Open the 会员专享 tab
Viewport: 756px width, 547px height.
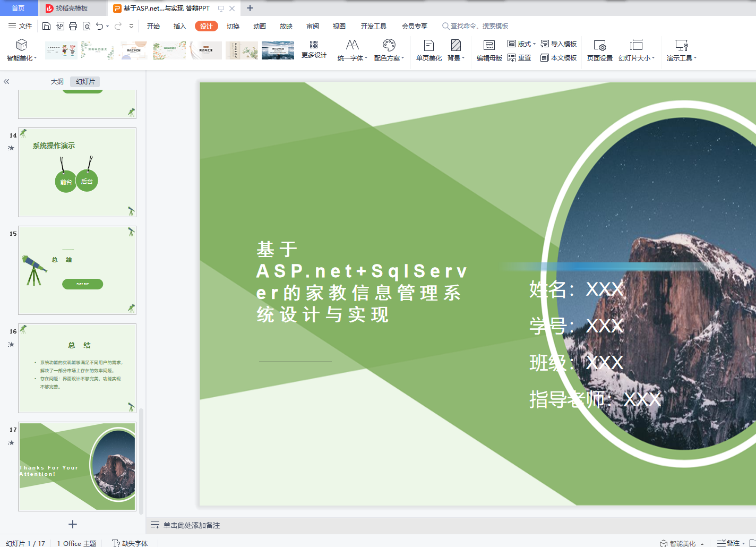point(415,27)
